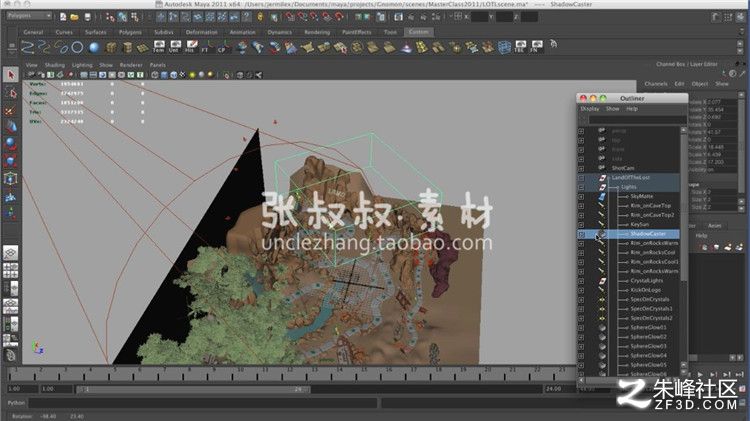Screen dimensions: 750x421
Task: Expand the ShotCam node in Outliner
Action: [581, 168]
